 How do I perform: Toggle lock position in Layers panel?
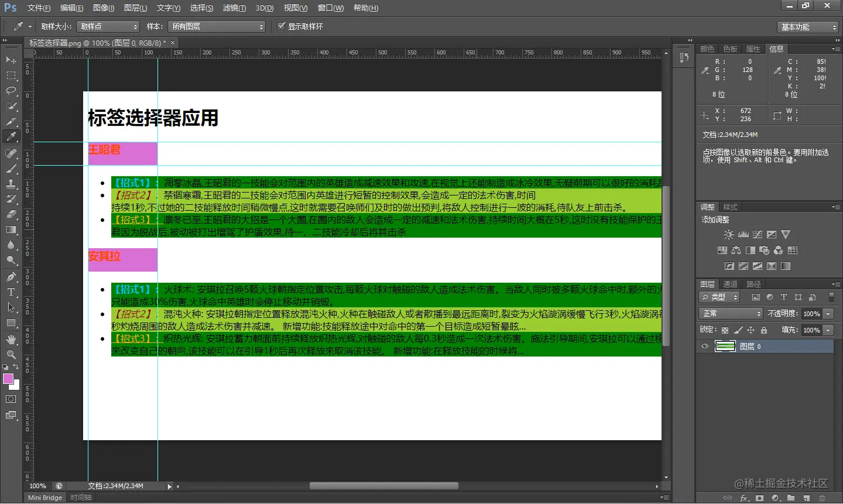[751, 330]
